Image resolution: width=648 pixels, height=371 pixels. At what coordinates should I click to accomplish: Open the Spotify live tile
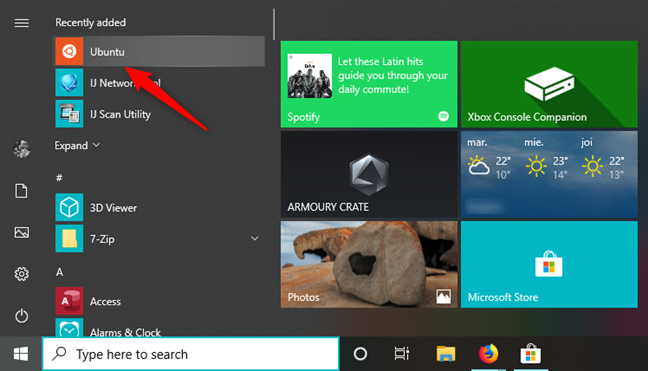(369, 84)
